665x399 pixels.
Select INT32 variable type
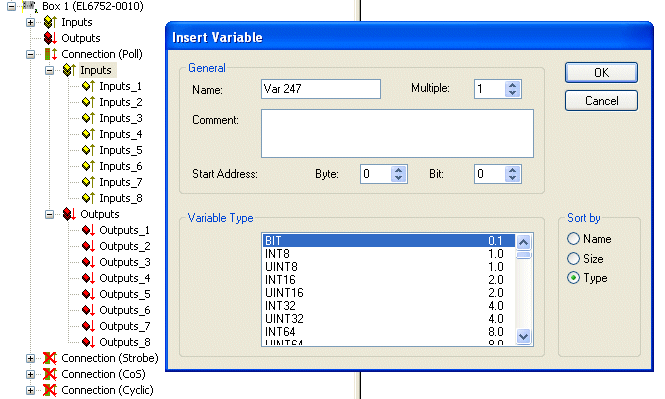[388, 306]
